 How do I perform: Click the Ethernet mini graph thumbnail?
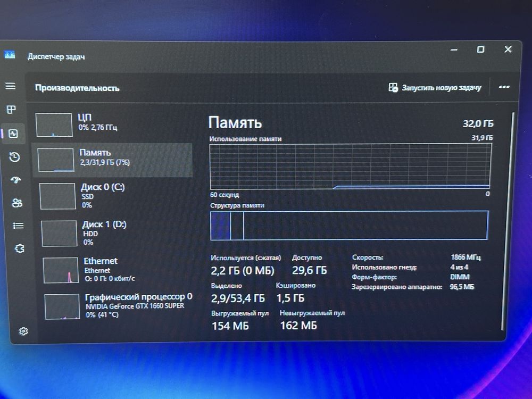coord(61,270)
